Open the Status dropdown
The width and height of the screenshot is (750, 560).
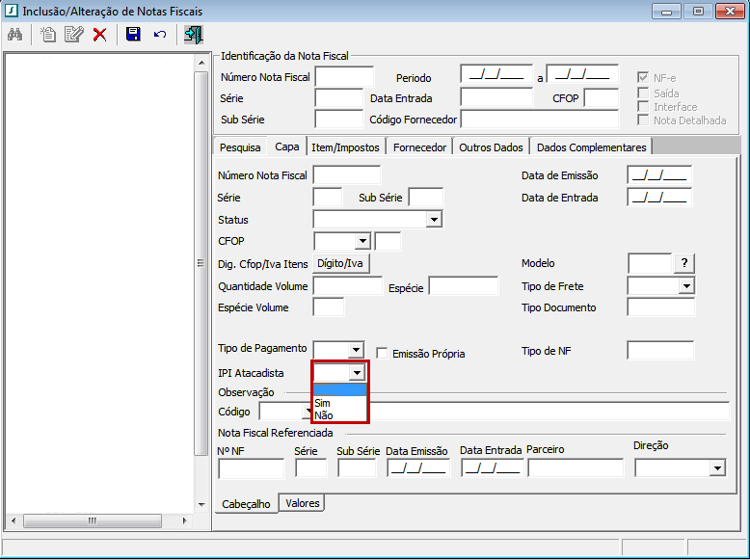pyautogui.click(x=434, y=220)
